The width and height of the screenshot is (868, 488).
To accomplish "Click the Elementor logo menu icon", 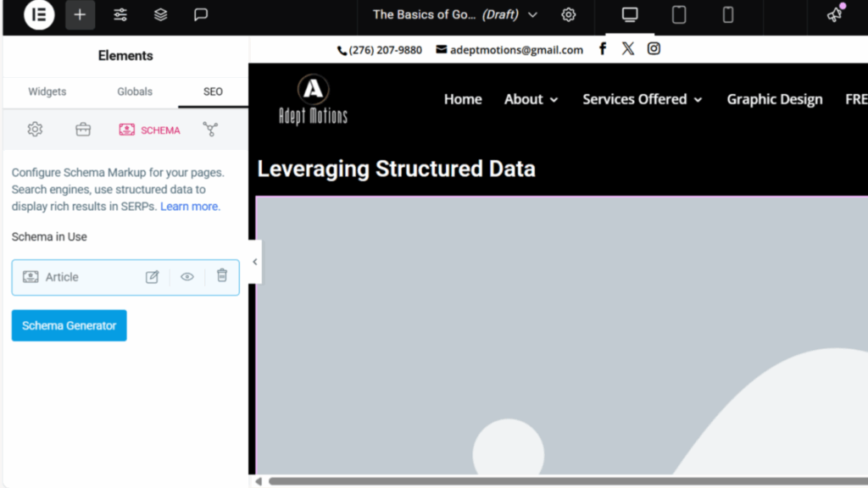I will (x=39, y=14).
